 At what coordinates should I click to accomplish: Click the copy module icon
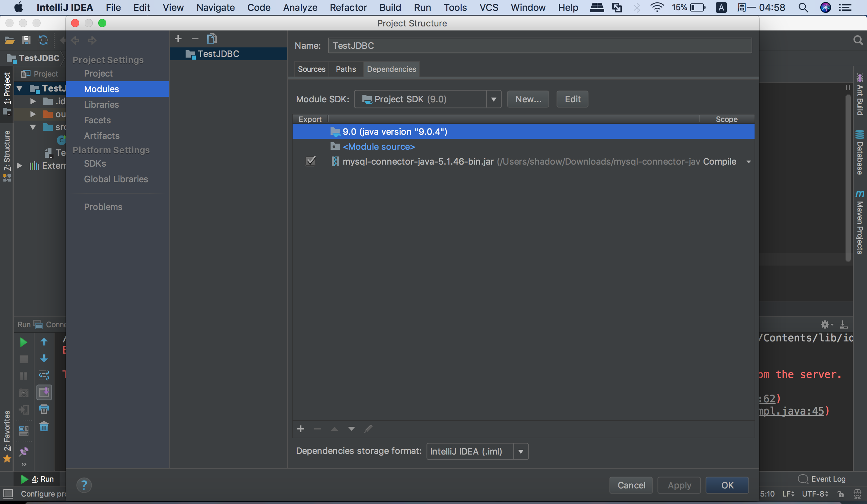pyautogui.click(x=212, y=39)
